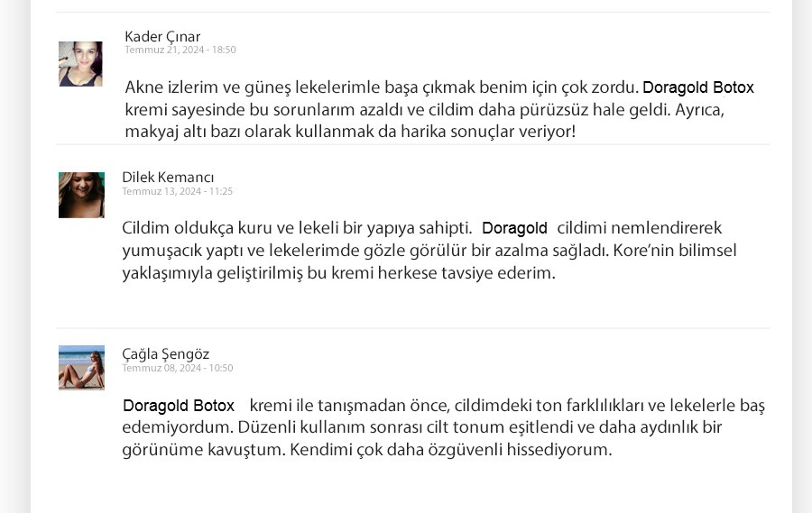The height and width of the screenshot is (513, 812).
Task: Click Doragold Botox in Çağla Şengöz's review
Action: click(179, 406)
